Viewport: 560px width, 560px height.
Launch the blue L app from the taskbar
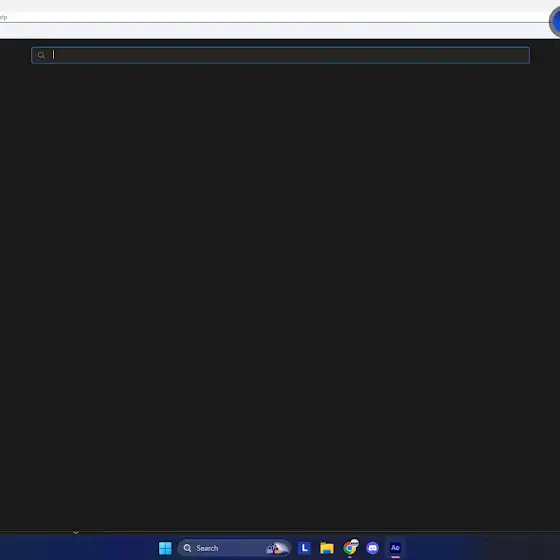(x=304, y=548)
